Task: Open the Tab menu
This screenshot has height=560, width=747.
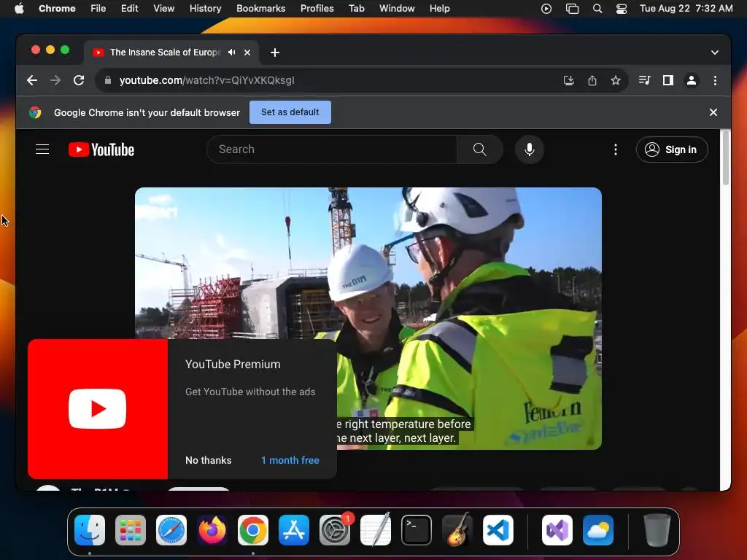Action: coord(356,9)
